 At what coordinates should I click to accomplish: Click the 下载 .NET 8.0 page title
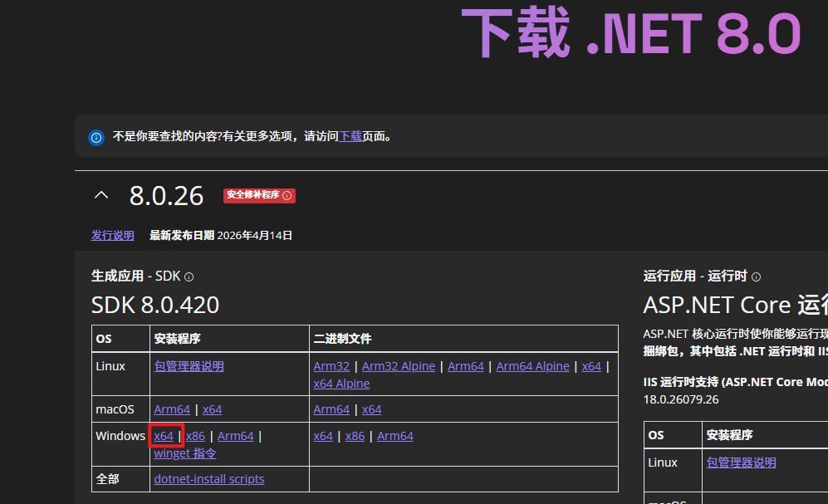click(631, 32)
